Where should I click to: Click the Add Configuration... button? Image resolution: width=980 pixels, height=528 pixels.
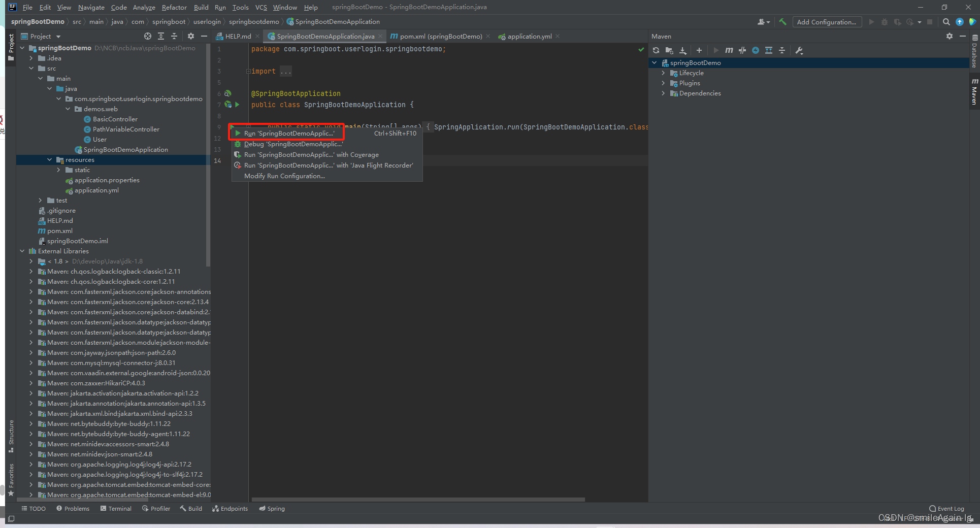pos(826,22)
